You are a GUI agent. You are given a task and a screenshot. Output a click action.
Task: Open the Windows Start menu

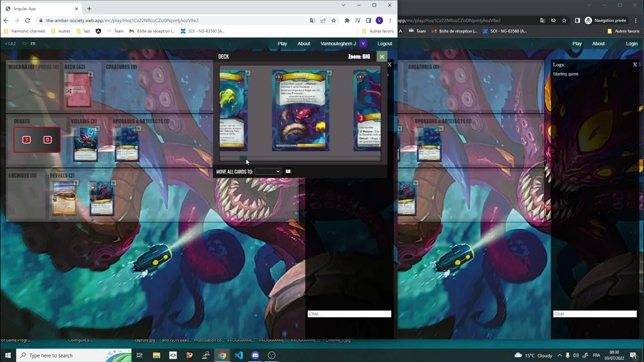(x=8, y=355)
